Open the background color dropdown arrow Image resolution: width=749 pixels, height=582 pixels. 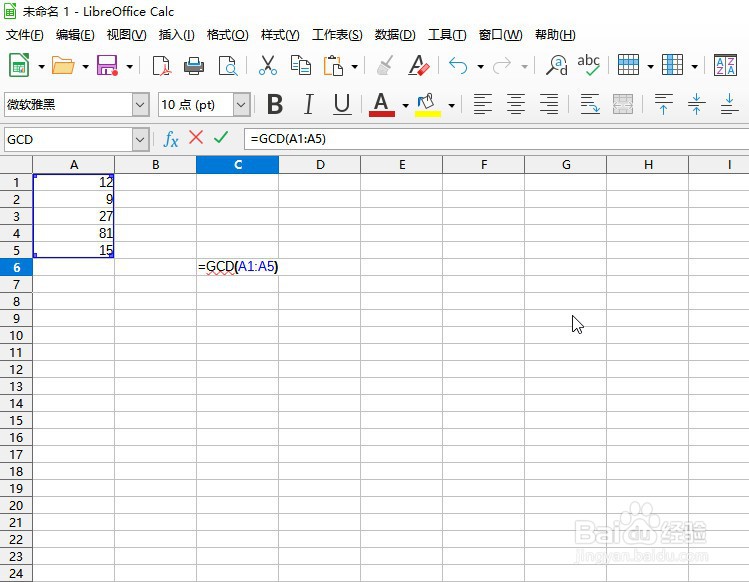pos(451,105)
